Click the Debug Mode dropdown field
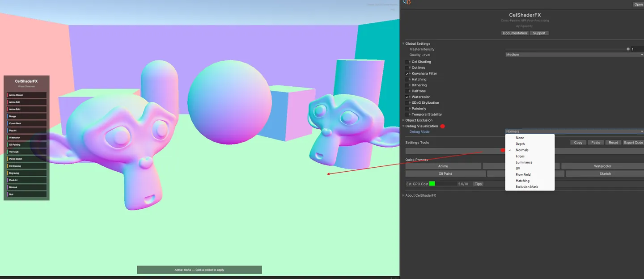 coord(574,131)
